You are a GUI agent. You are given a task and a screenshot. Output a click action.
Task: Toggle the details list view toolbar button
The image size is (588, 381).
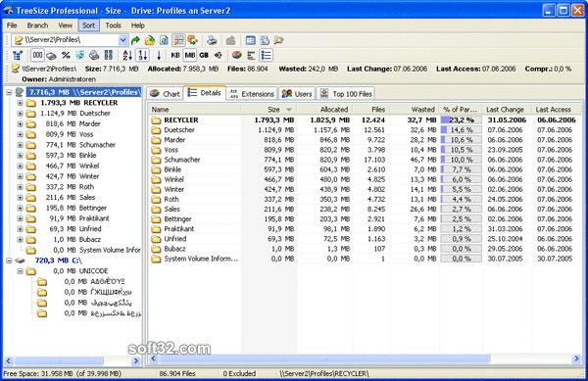[266, 56]
